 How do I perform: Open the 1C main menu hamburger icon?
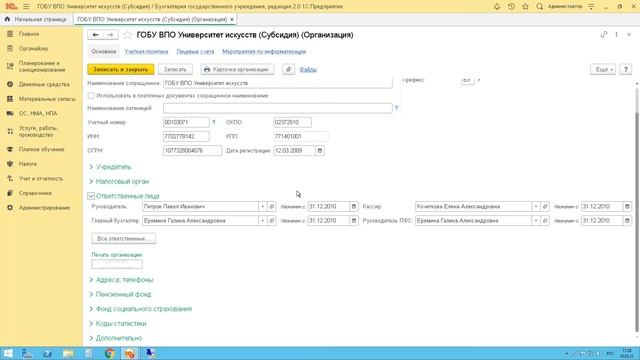point(26,7)
